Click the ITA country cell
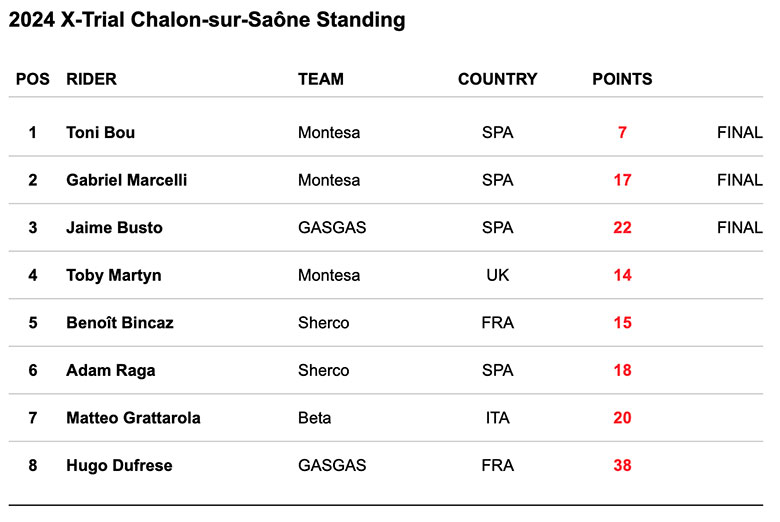This screenshot has height=522, width=780. tap(497, 418)
